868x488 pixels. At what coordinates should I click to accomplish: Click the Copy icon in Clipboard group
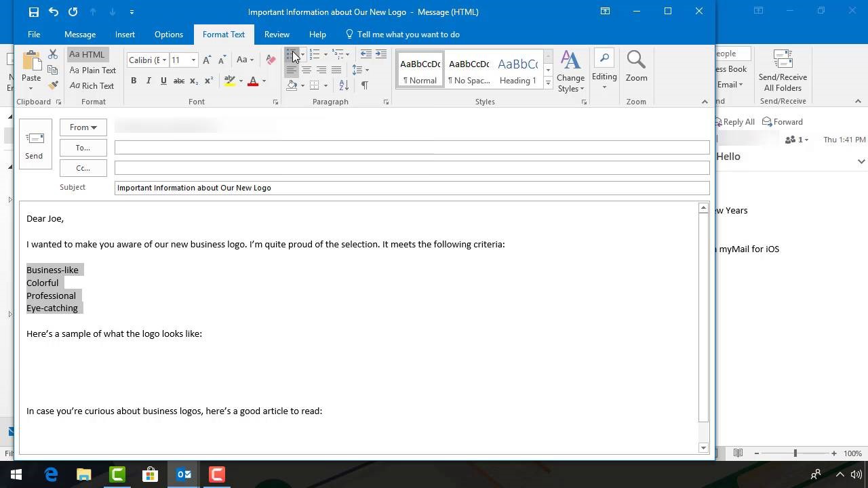click(53, 70)
